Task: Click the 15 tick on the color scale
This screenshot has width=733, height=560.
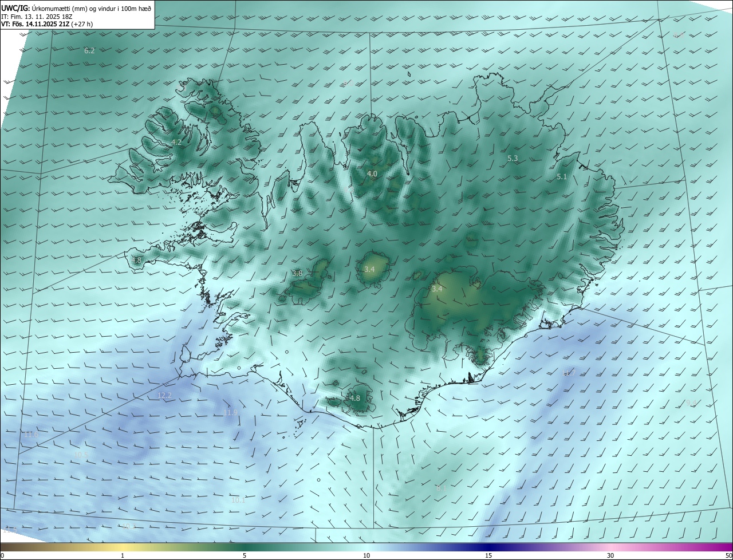Action: pyautogui.click(x=488, y=555)
